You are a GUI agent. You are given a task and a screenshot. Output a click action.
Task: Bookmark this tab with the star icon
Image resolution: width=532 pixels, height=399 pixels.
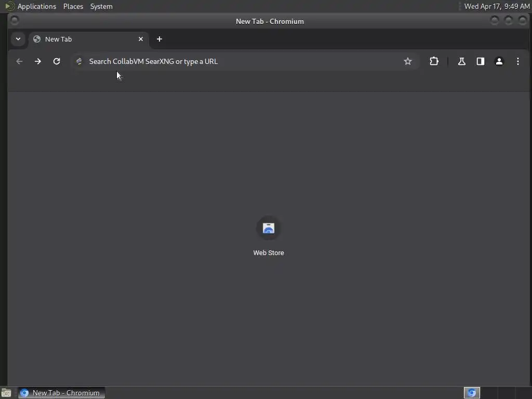407,61
